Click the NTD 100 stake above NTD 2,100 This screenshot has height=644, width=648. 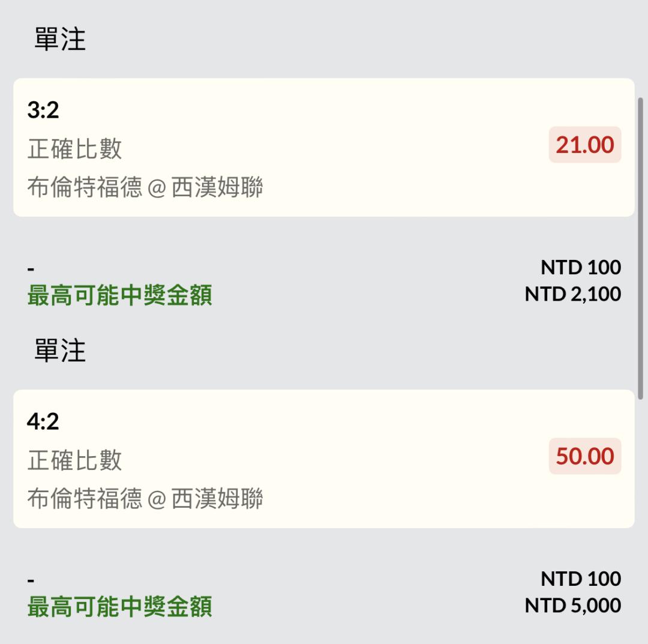(x=580, y=267)
